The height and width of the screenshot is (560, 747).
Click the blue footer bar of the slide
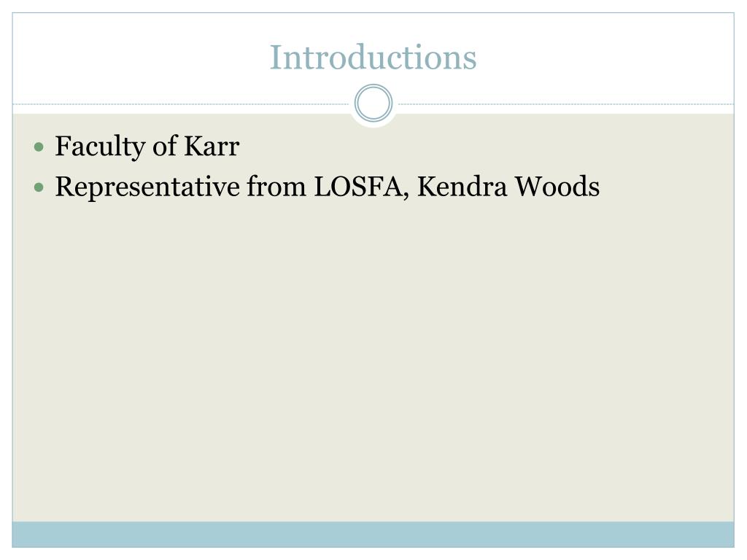[x=373, y=534]
